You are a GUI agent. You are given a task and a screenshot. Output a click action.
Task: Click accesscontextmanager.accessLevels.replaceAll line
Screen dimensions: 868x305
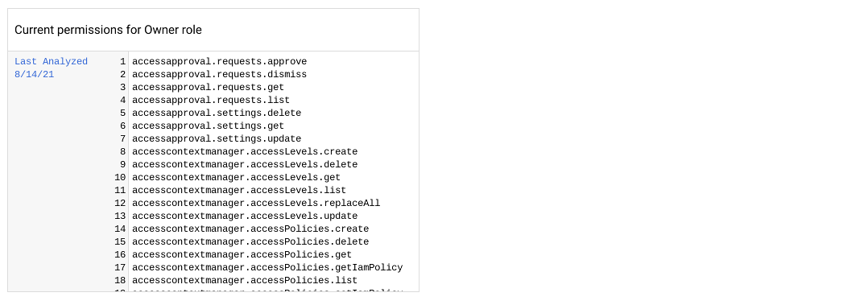click(x=256, y=203)
